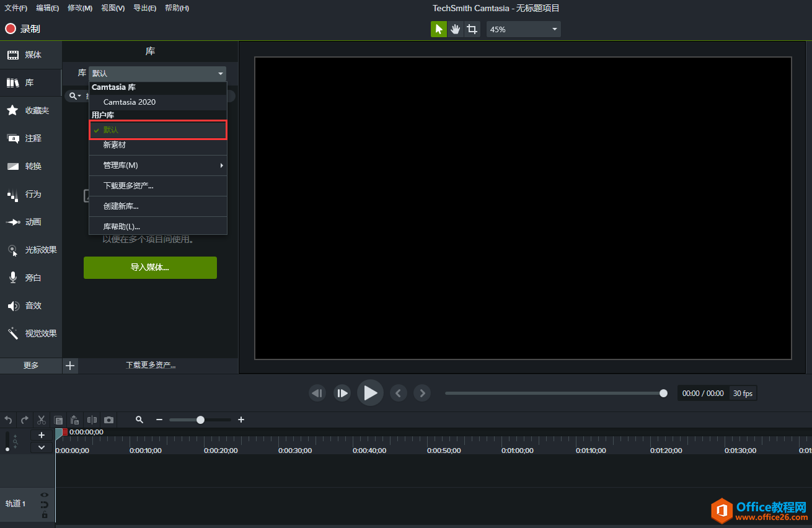Collapse the 库 library selector dropdown
This screenshot has width=812, height=528.
[x=157, y=74]
